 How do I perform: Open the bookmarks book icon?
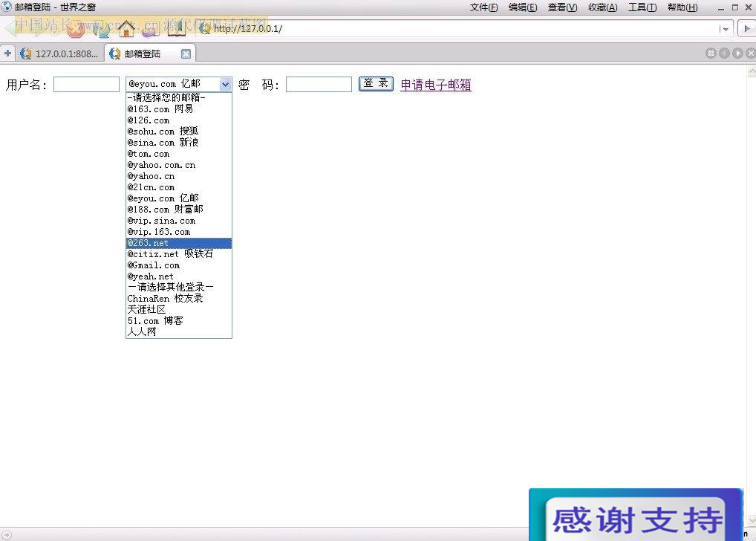177,29
